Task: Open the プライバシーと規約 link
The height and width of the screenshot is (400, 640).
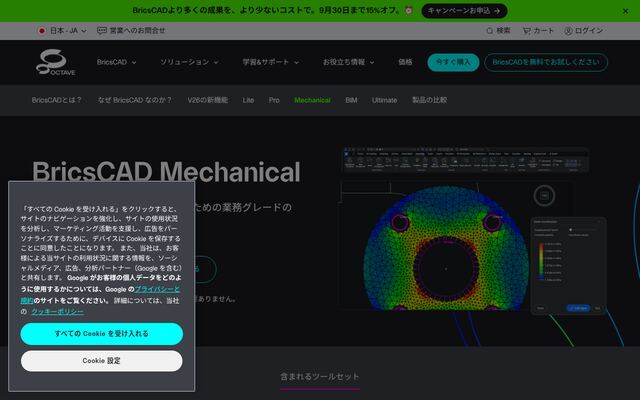Action: click(x=157, y=289)
